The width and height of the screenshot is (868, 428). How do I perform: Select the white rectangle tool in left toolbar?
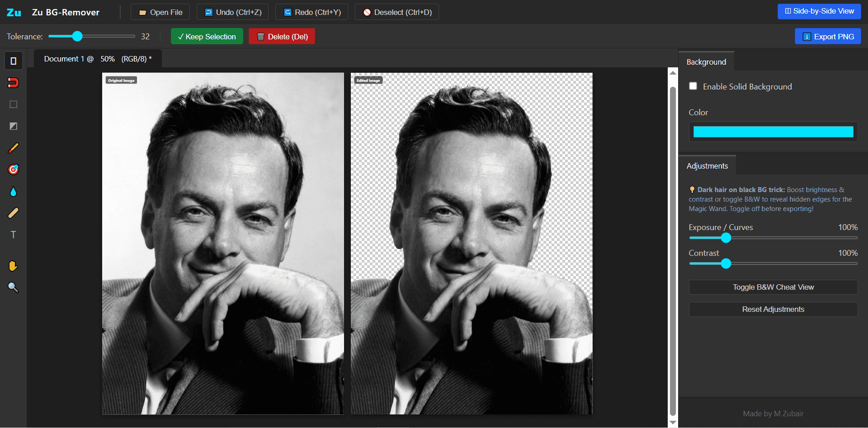[14, 61]
